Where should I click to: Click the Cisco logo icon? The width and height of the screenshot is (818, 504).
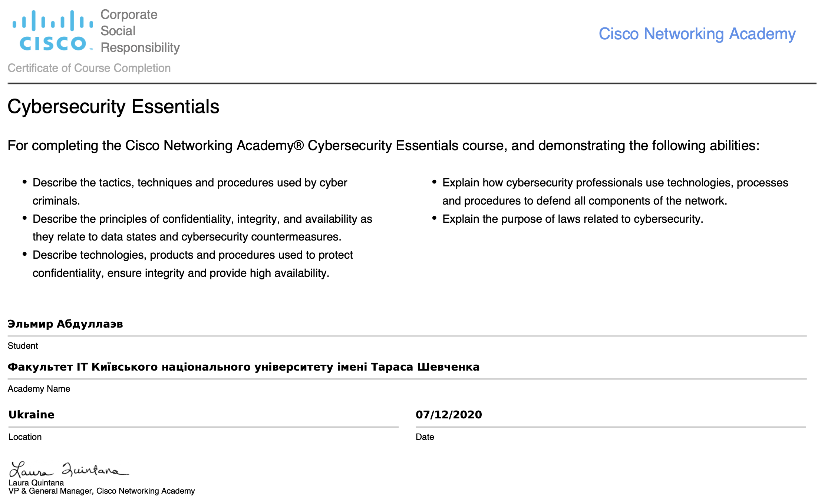(x=53, y=30)
